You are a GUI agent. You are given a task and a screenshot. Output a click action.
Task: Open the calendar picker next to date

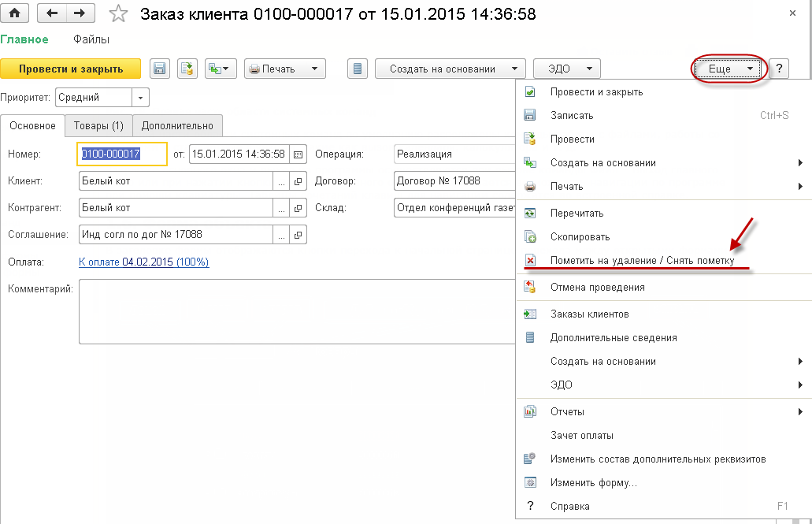(298, 154)
